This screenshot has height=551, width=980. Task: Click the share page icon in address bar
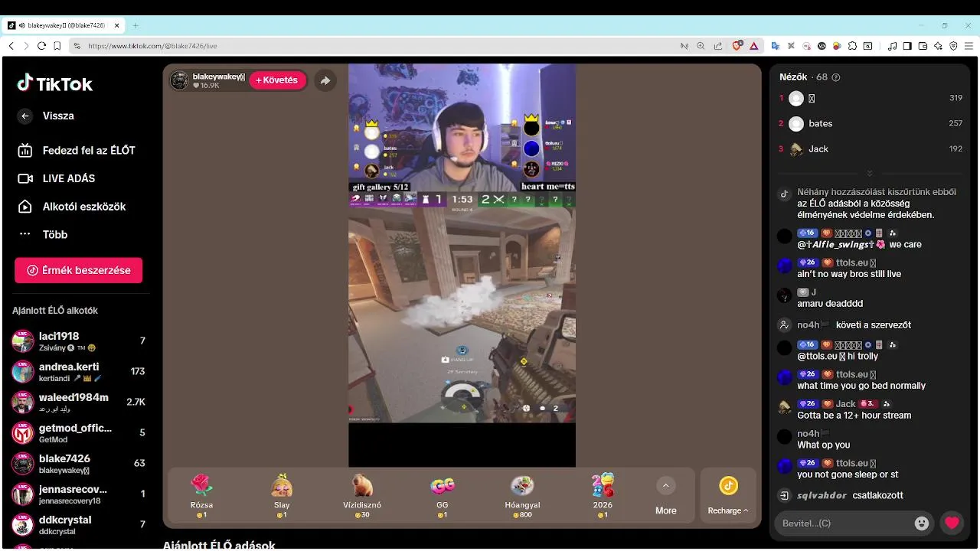point(717,46)
